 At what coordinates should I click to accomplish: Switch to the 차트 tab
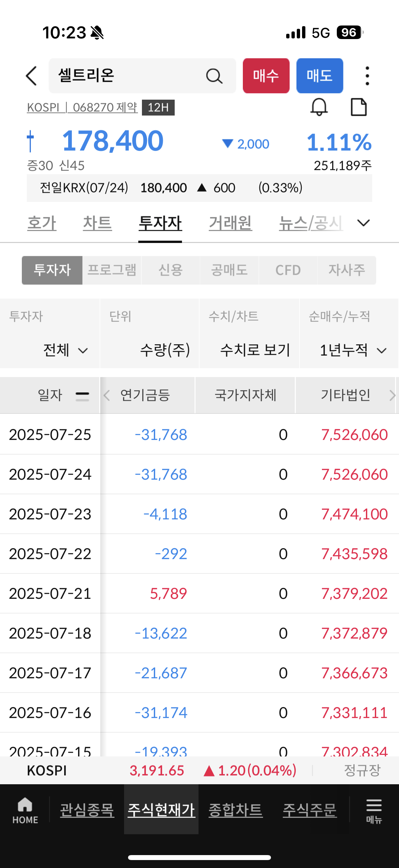pyautogui.click(x=97, y=223)
